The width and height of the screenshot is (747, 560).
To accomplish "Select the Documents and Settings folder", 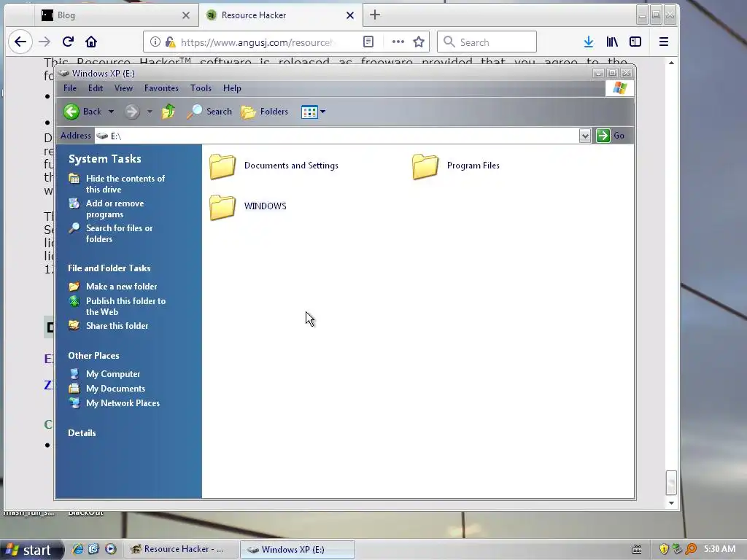I will click(x=274, y=166).
